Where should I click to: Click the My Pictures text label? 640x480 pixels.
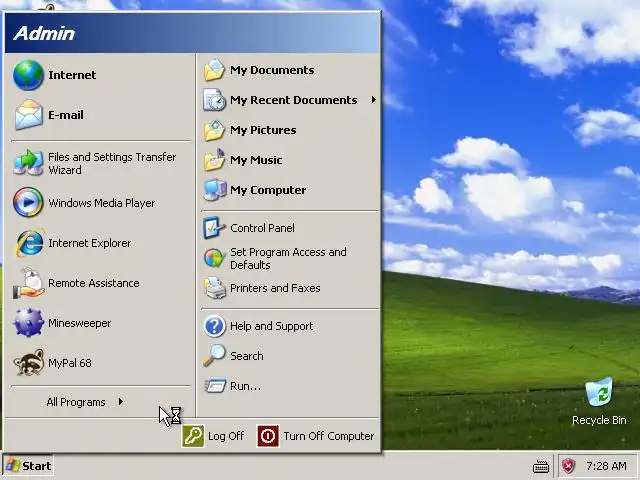[263, 130]
